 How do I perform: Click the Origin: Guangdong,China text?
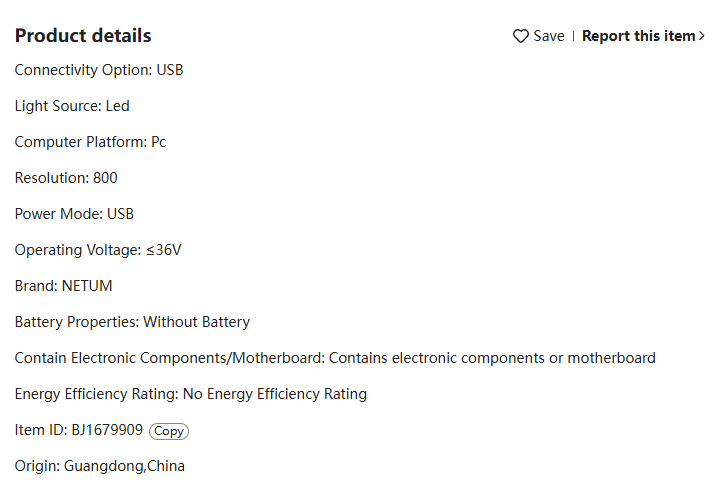[x=100, y=466]
